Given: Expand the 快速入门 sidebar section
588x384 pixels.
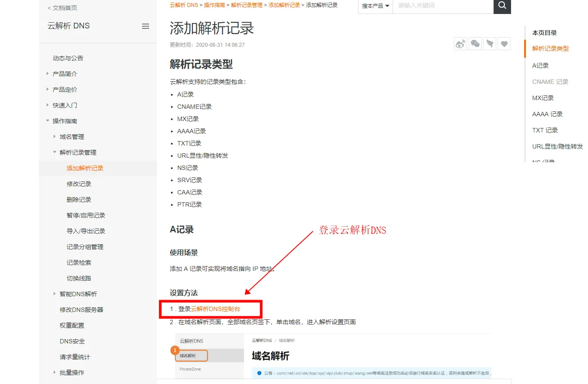Looking at the screenshot, I should (x=65, y=105).
